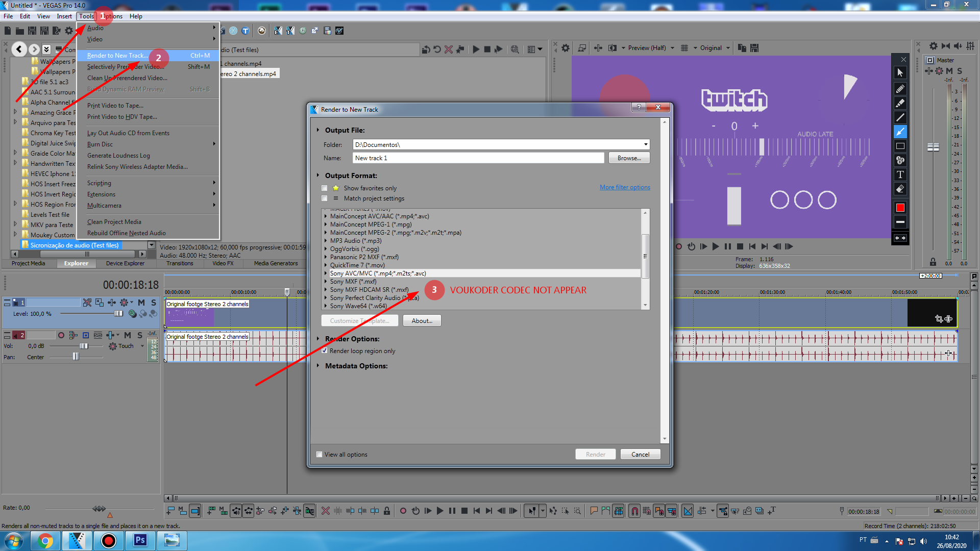Screen dimensions: 980x551
Task: Open the output Folder dropdown
Action: [x=646, y=145]
